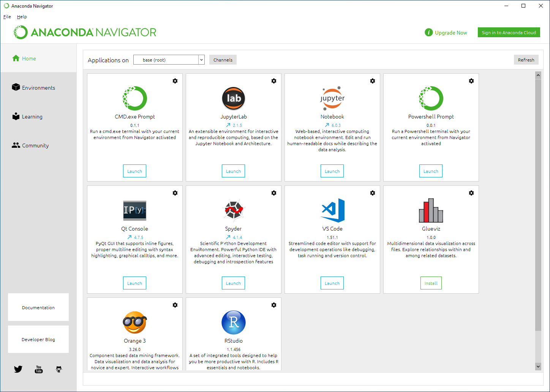The image size is (550, 392).
Task: Open the Documentation link button
Action: point(38,307)
